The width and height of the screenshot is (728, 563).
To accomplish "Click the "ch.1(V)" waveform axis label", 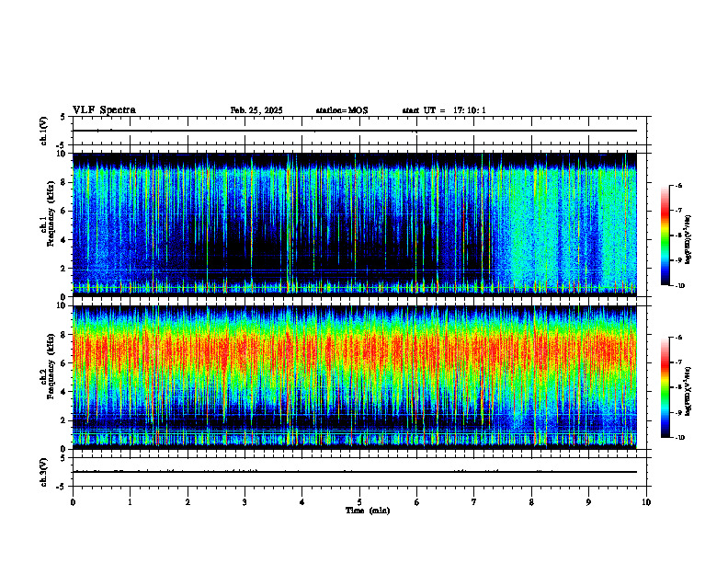I will (x=43, y=131).
